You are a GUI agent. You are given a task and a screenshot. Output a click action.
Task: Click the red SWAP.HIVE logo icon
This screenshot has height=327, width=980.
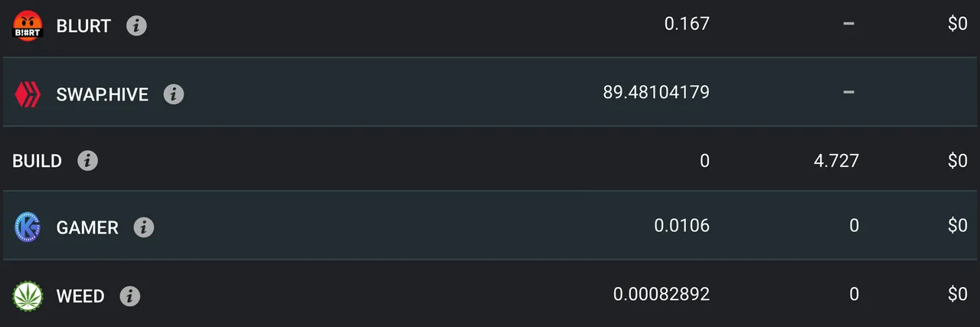pyautogui.click(x=28, y=95)
